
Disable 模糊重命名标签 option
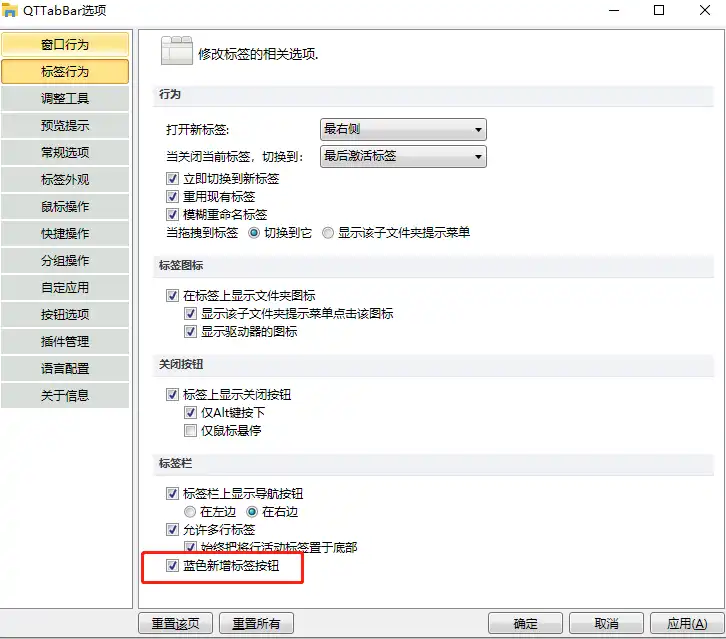(172, 214)
